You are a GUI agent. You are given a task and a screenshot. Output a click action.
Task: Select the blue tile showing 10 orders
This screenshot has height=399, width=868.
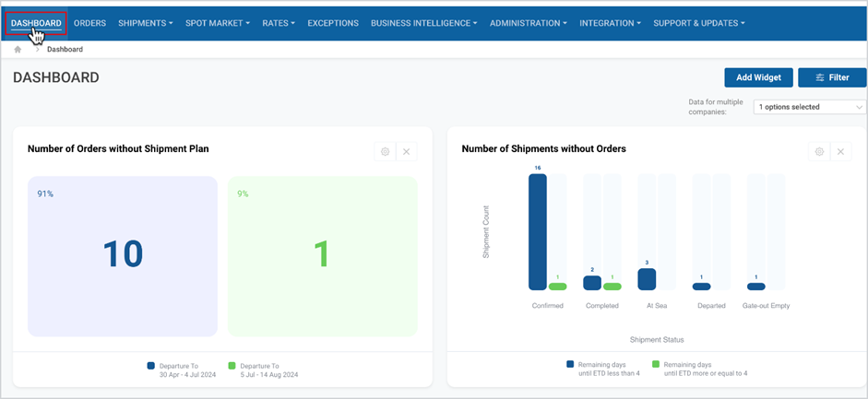[x=123, y=256]
